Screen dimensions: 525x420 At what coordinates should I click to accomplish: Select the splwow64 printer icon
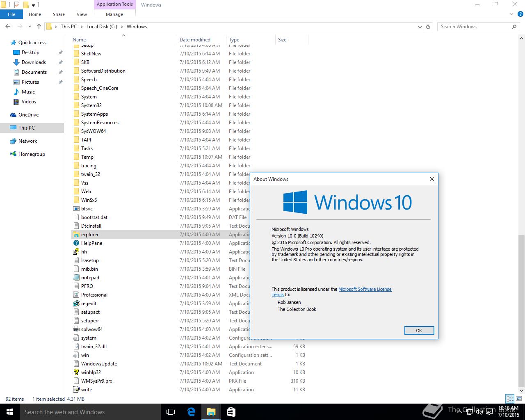coord(76,329)
